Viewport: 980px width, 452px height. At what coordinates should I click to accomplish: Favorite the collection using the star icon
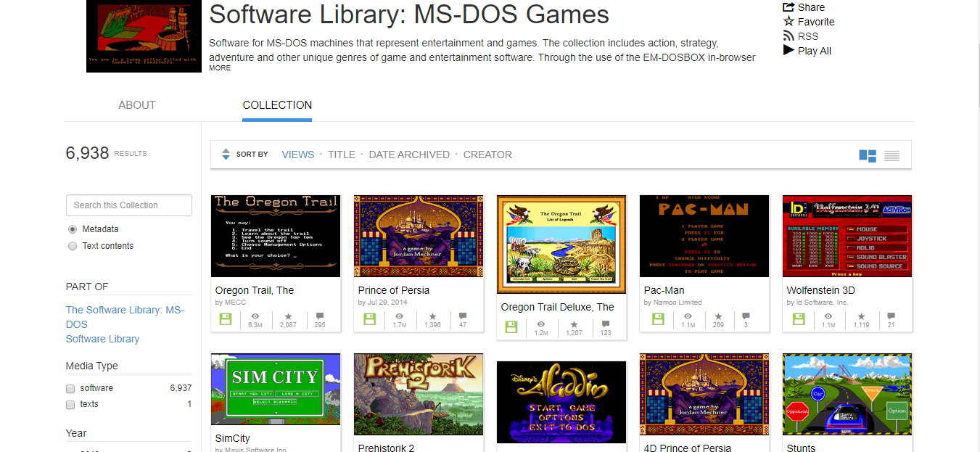pyautogui.click(x=813, y=22)
